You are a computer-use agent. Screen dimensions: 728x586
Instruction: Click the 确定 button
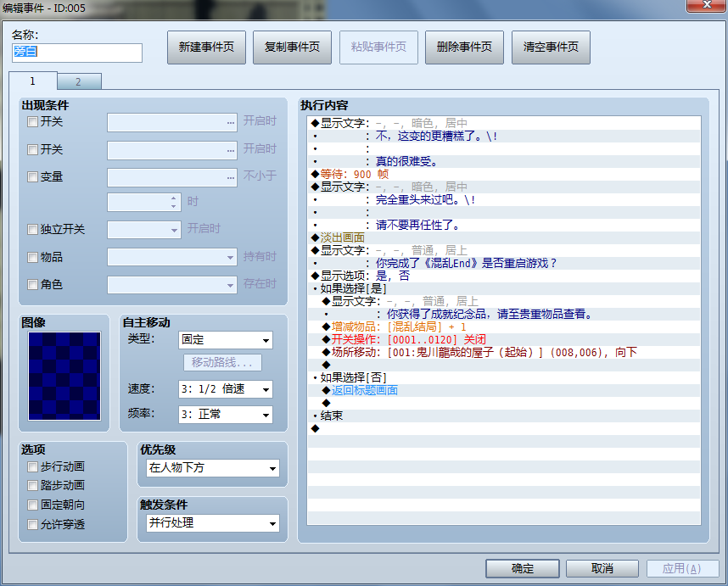[x=523, y=568]
